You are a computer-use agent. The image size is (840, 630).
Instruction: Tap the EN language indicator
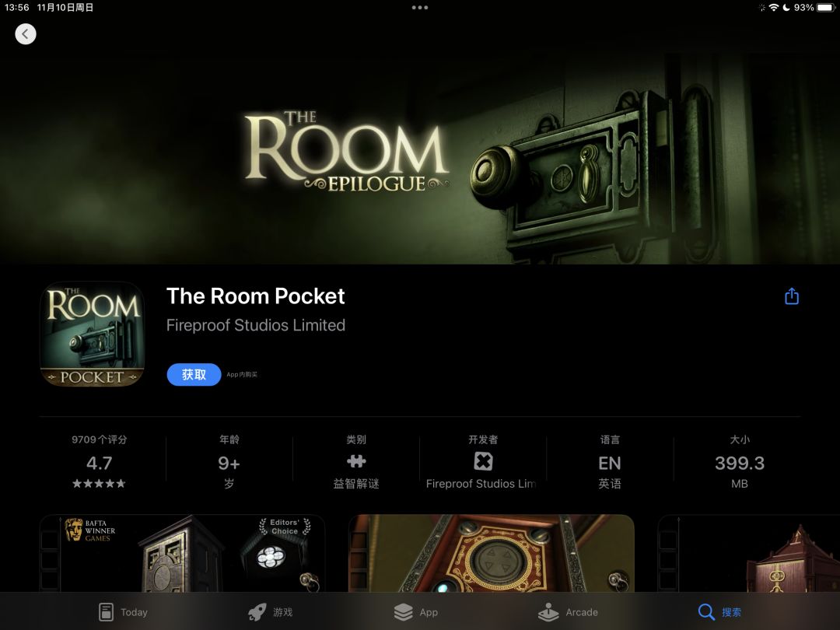610,463
